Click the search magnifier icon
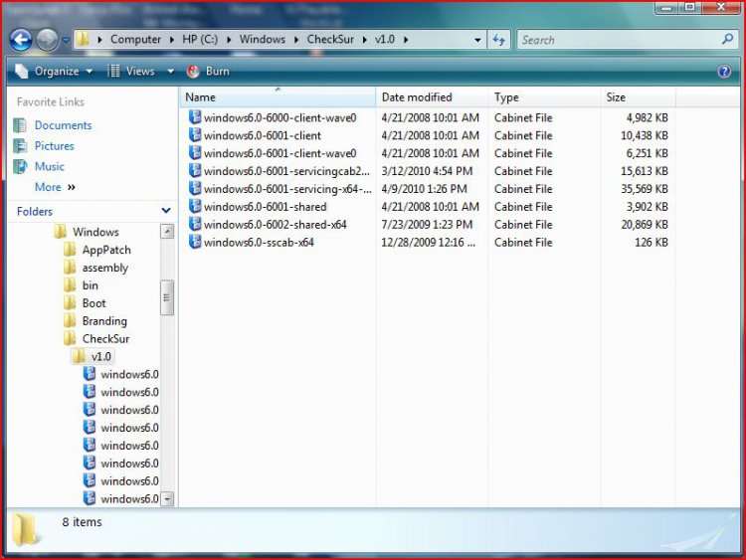 click(x=727, y=40)
